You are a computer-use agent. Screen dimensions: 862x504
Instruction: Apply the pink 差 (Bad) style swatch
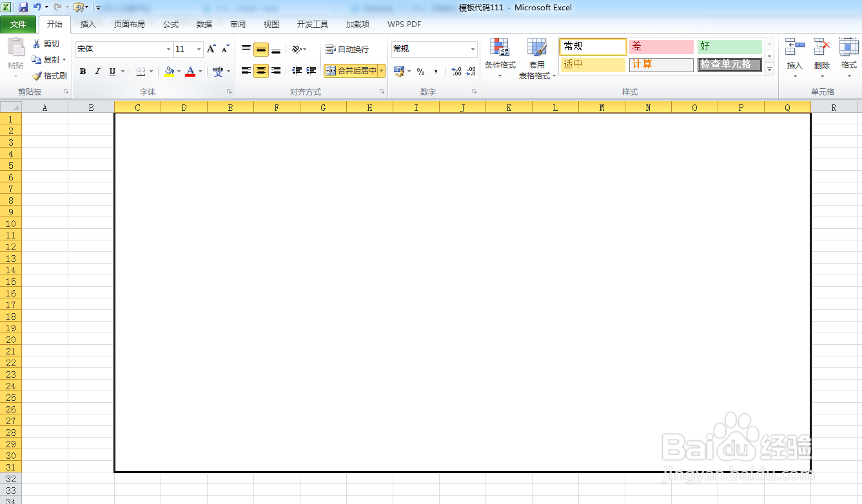pyautogui.click(x=661, y=47)
